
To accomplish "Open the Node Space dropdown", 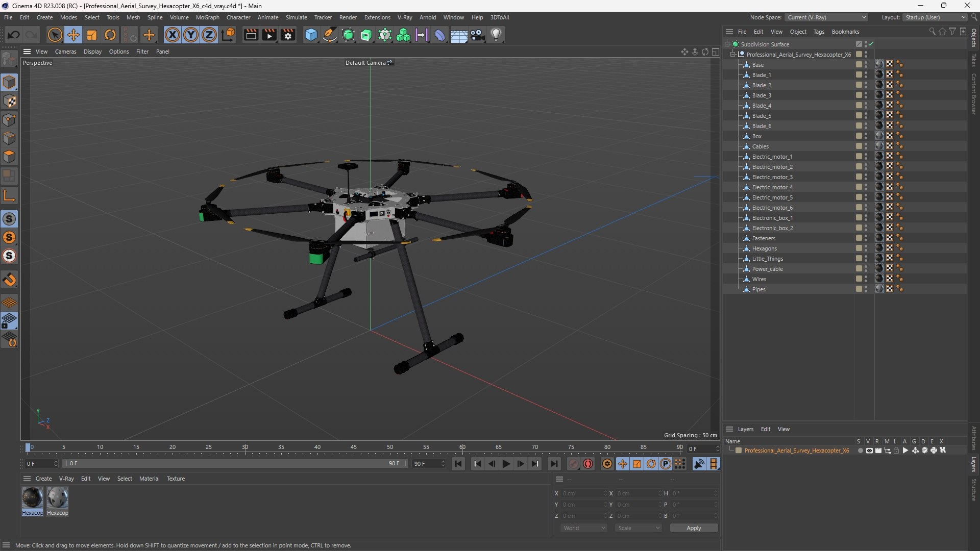I will [826, 17].
